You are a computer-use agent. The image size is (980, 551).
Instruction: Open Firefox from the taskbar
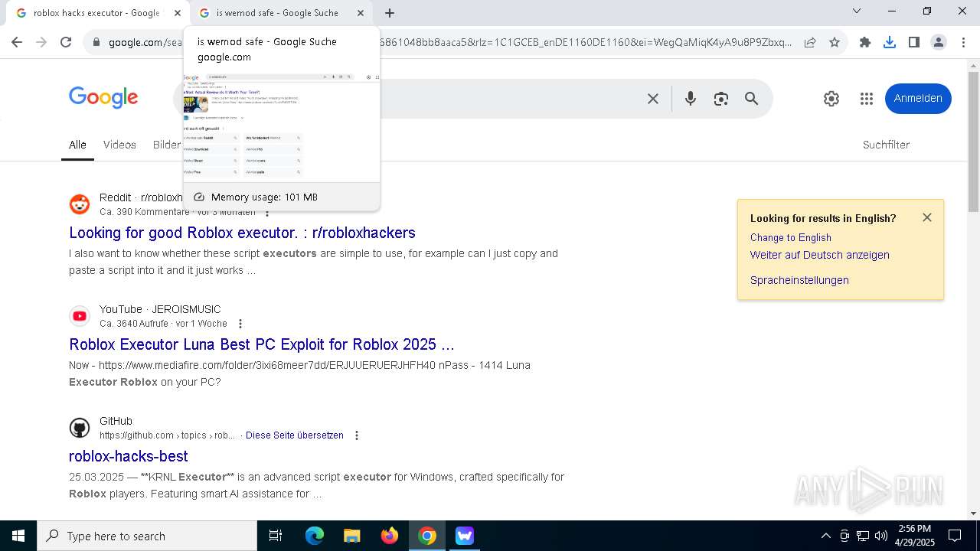390,536
